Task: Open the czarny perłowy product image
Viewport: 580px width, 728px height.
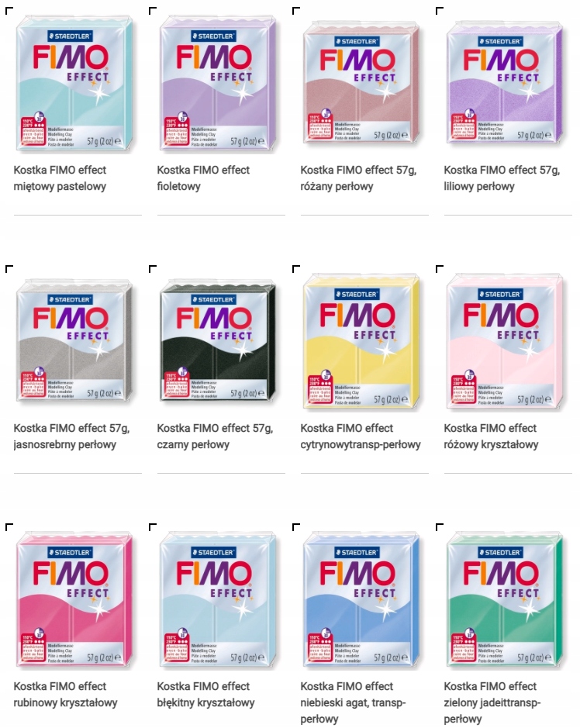Action: click(218, 340)
